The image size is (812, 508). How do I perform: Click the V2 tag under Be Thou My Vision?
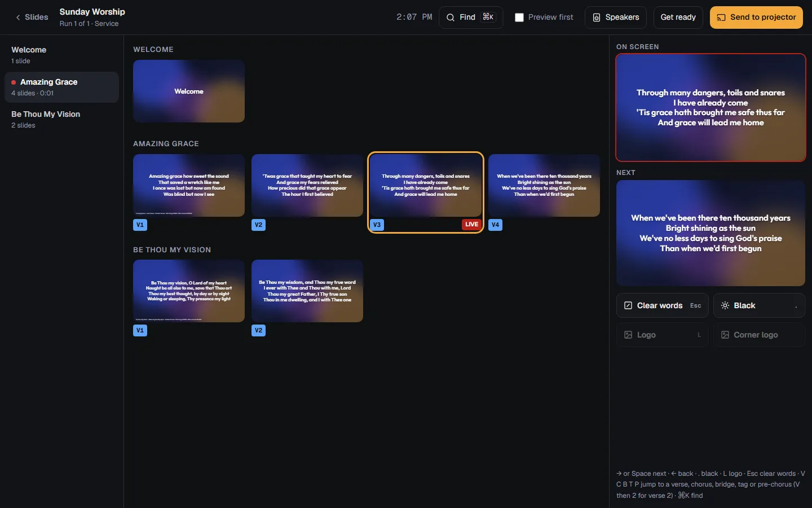click(x=259, y=330)
